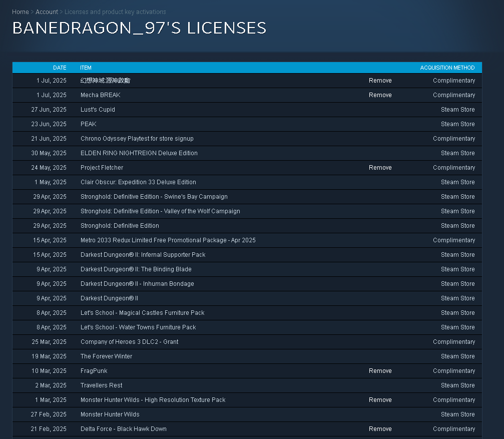Click the BANEDRAGON_97'S LICENSES page heading
Viewport: 504px width, 439px height.
139,28
